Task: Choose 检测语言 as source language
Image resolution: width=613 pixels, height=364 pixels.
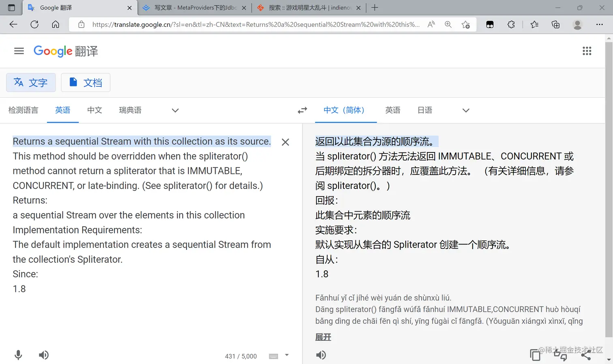Action: pos(24,110)
